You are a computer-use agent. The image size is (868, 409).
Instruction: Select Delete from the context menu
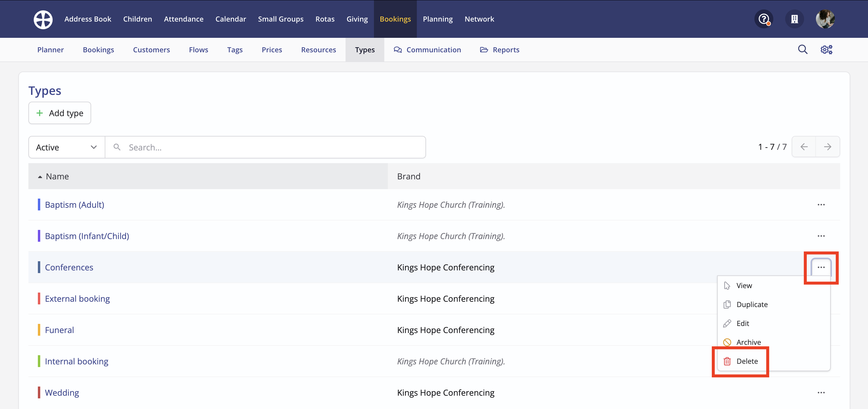[x=747, y=361]
